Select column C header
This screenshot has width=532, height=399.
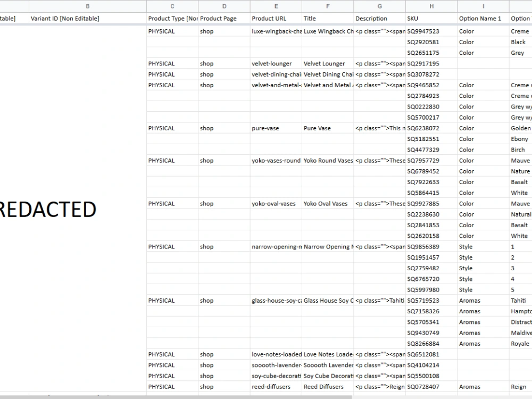pos(172,6)
